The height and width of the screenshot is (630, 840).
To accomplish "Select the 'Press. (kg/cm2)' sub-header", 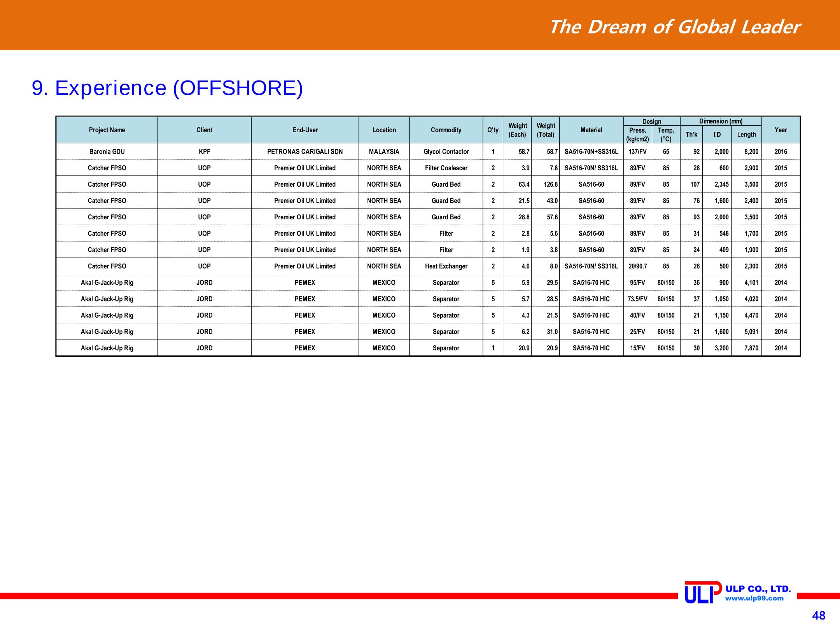I will coord(638,135).
